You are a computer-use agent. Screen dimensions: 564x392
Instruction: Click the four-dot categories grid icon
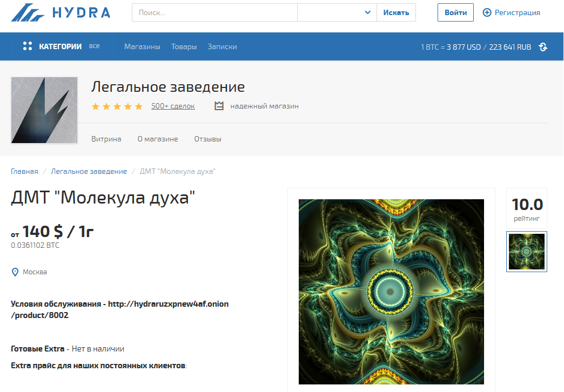[28, 46]
